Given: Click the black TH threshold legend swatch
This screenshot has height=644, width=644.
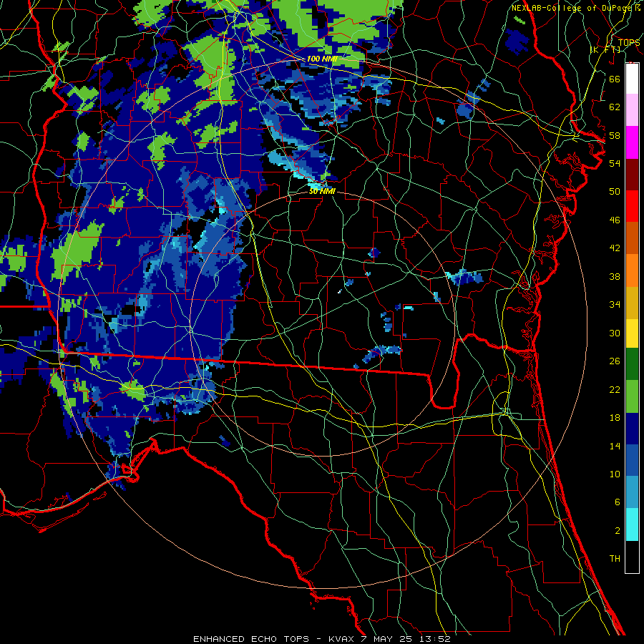Looking at the screenshot, I should [632, 557].
